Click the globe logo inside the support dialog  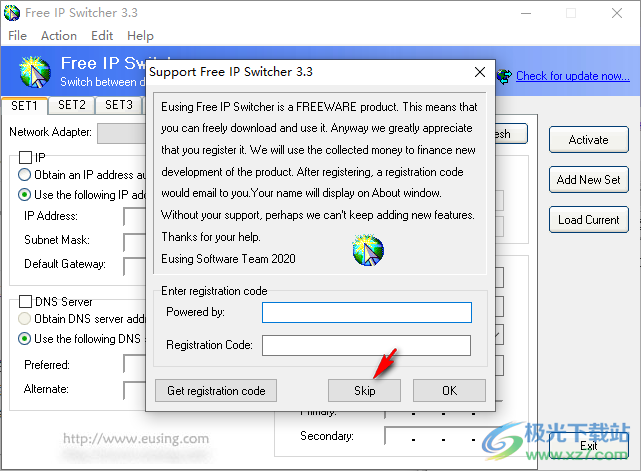(x=368, y=250)
